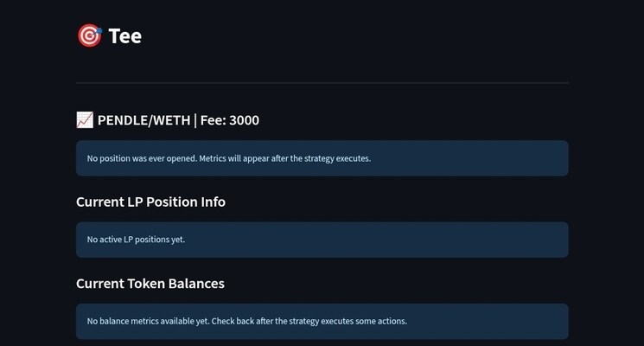Viewport: 644px width, 346px height.
Task: Click the Tee page title
Action: 125,35
